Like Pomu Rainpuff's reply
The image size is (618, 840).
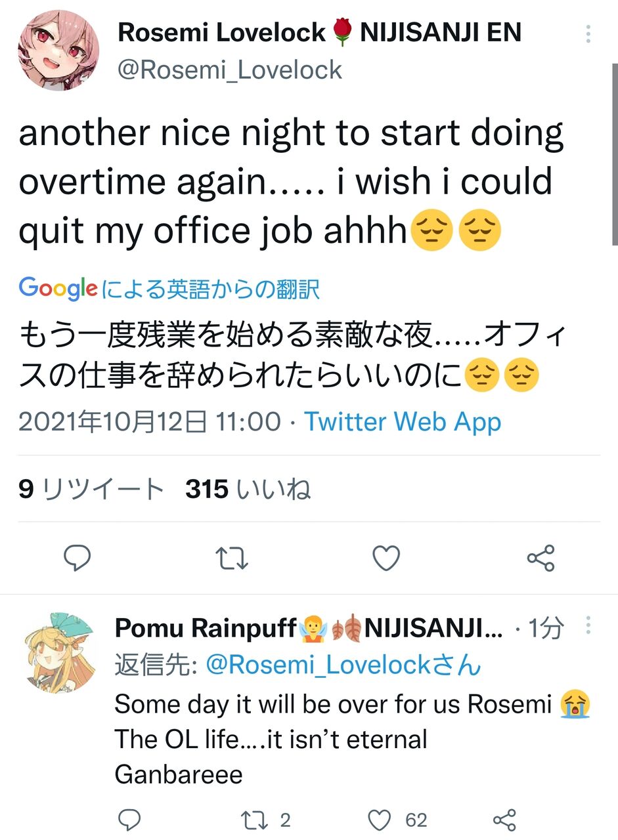pyautogui.click(x=397, y=820)
